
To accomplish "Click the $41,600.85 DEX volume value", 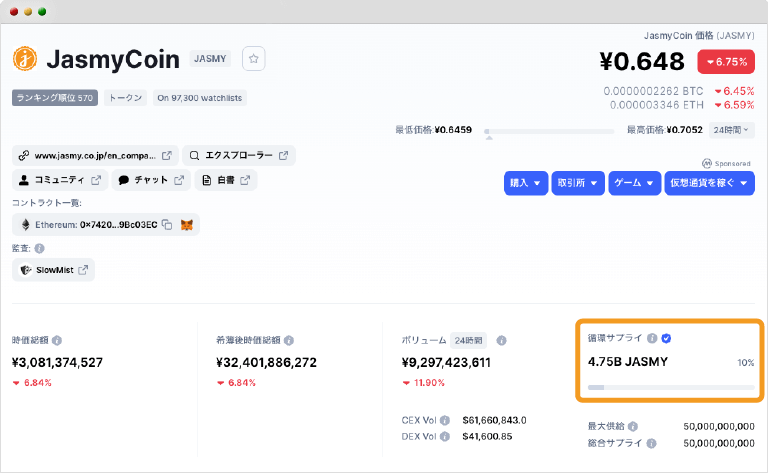I will point(487,436).
